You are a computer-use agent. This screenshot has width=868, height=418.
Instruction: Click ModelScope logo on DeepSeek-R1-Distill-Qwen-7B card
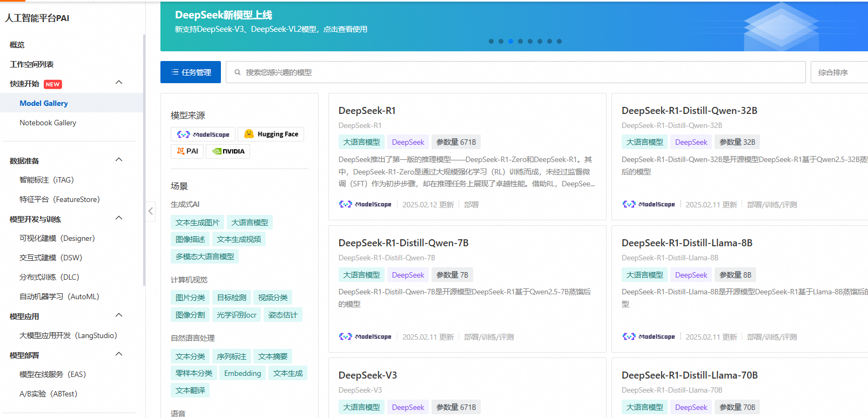coord(365,336)
